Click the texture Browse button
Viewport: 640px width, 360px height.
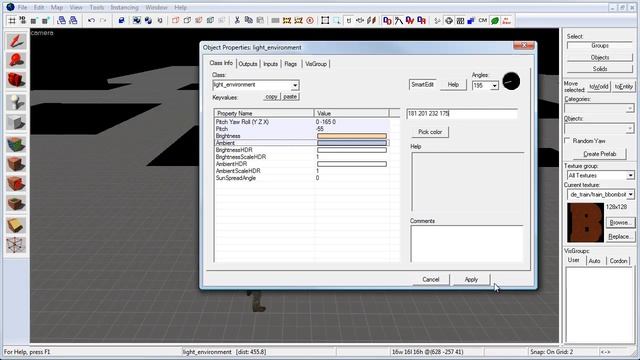620,222
